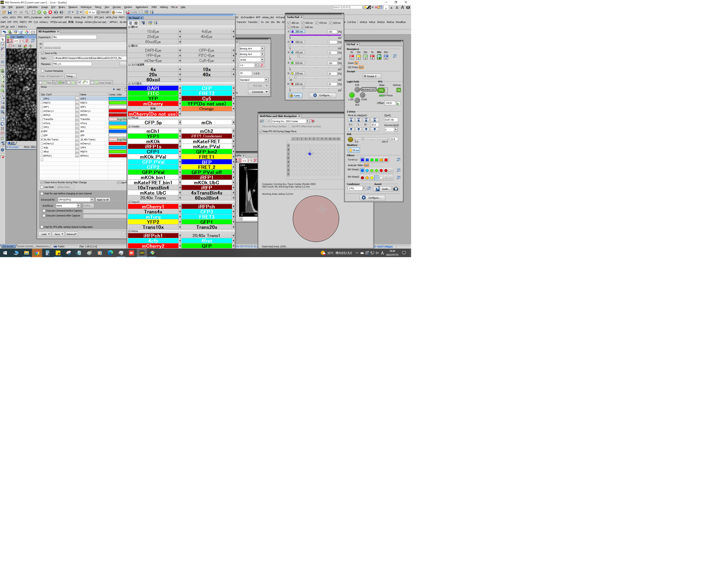Click OC Panel list view icon
The height and width of the screenshot is (564, 728).
point(131,23)
